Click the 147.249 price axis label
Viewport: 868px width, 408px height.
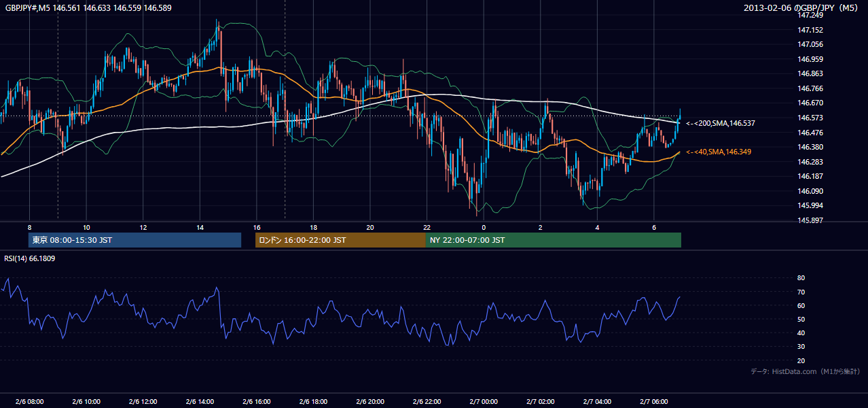coord(810,16)
